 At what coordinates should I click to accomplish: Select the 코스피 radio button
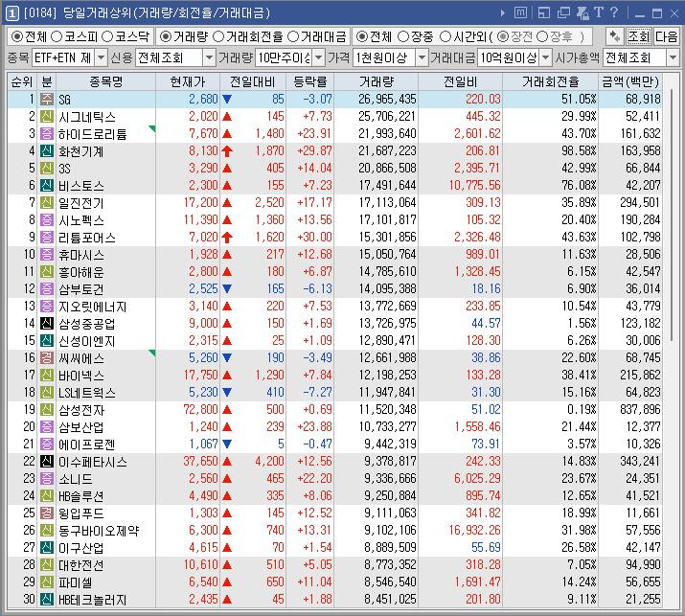coord(57,36)
